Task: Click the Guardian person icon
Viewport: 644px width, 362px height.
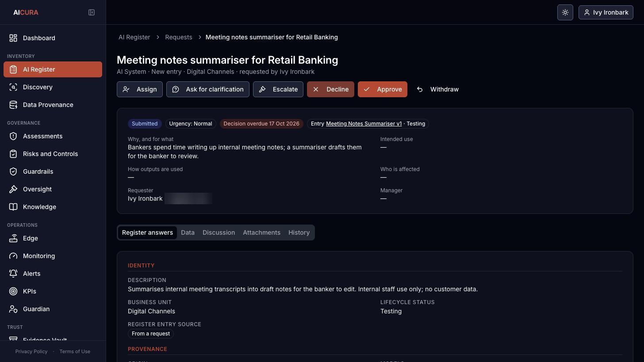Action: [13, 309]
